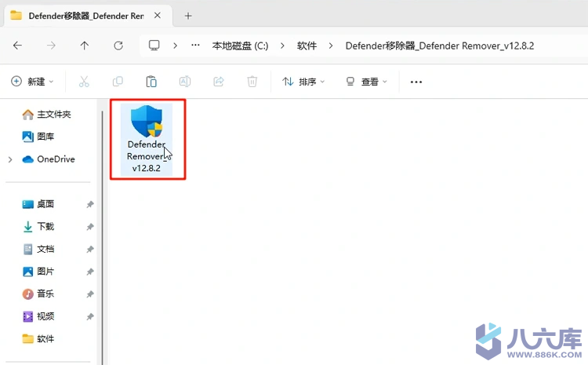The image size is (588, 365).
Task: Expand chevron after 本地磁盘 (C:)
Action: pos(282,46)
